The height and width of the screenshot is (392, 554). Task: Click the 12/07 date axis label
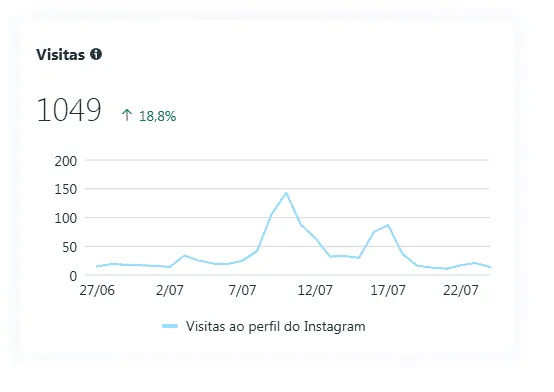coord(315,290)
